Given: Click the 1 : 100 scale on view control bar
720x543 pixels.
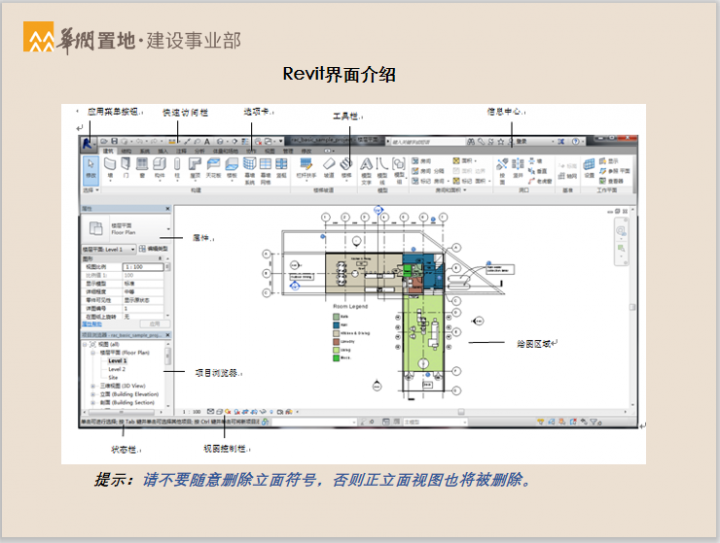Looking at the screenshot, I should coord(192,412).
